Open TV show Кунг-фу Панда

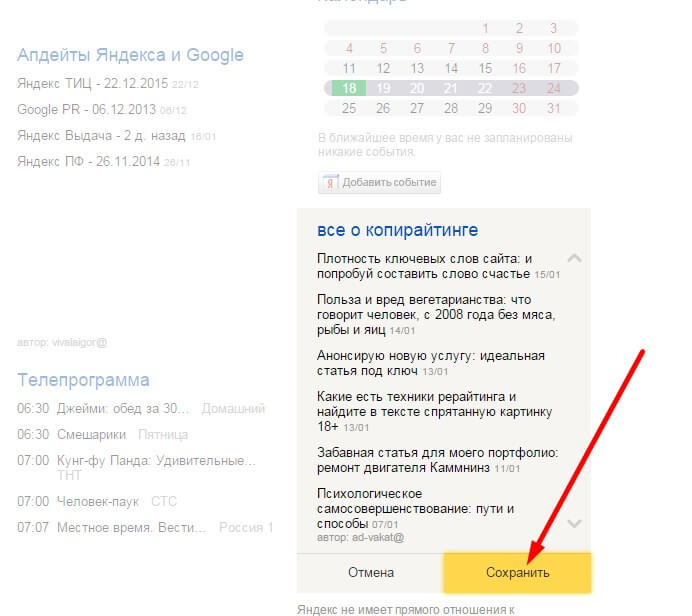coord(156,461)
